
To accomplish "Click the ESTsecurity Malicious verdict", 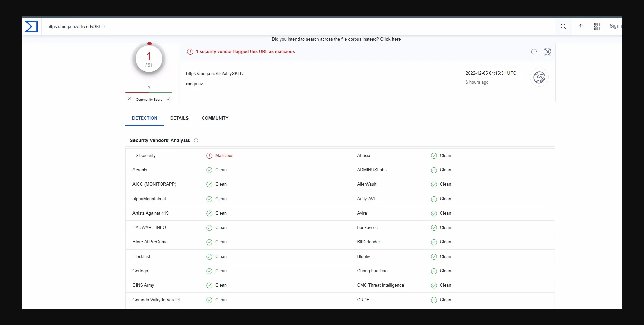I will tap(224, 156).
